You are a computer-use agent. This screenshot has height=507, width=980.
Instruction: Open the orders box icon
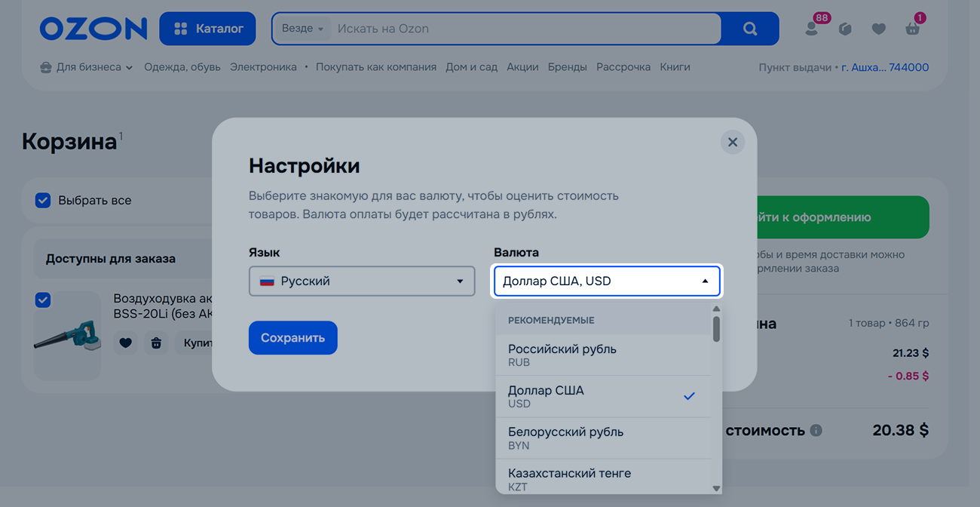[845, 29]
